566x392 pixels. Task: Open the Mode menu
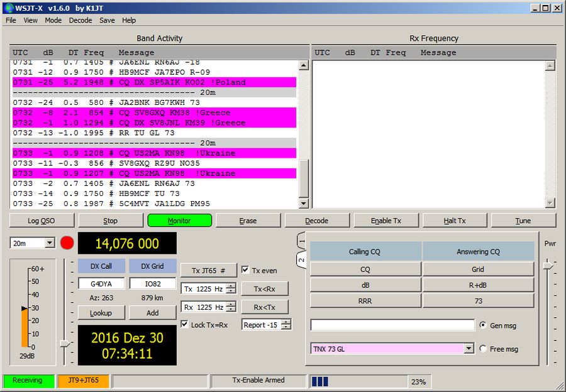point(53,20)
